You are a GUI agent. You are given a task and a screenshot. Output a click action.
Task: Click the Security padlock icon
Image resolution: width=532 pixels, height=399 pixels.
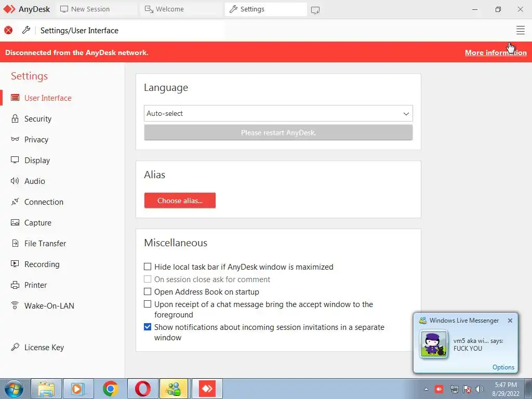click(x=15, y=118)
